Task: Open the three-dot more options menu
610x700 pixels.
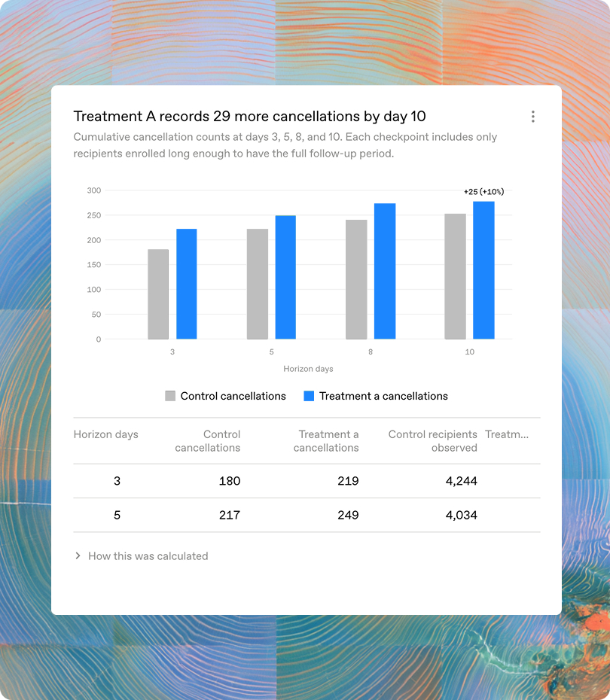Action: coord(532,117)
